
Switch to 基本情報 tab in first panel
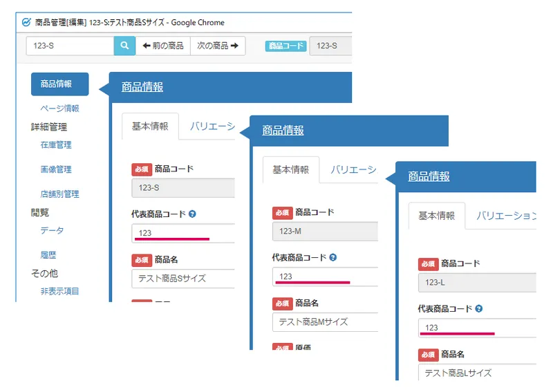(x=150, y=127)
